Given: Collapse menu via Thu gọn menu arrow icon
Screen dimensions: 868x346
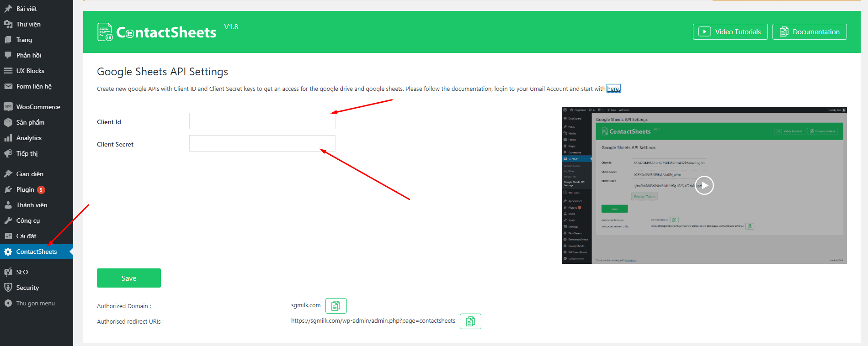Looking at the screenshot, I should [8, 303].
